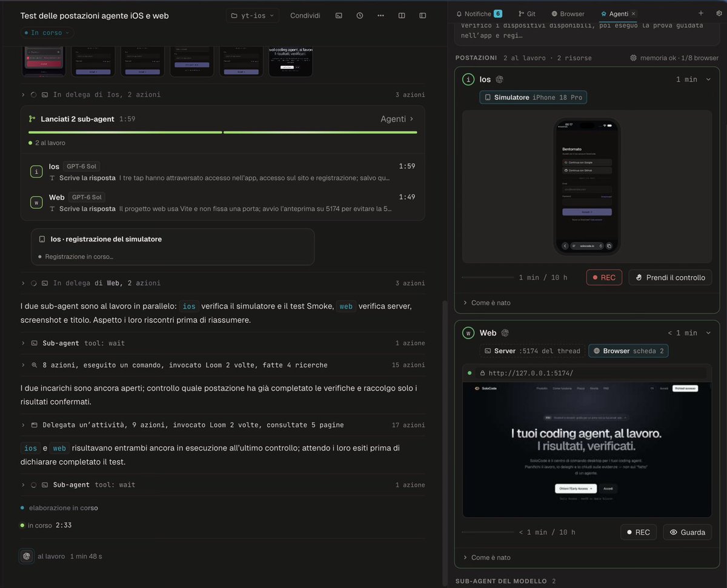Switch to the Notifiche tab

click(x=479, y=13)
